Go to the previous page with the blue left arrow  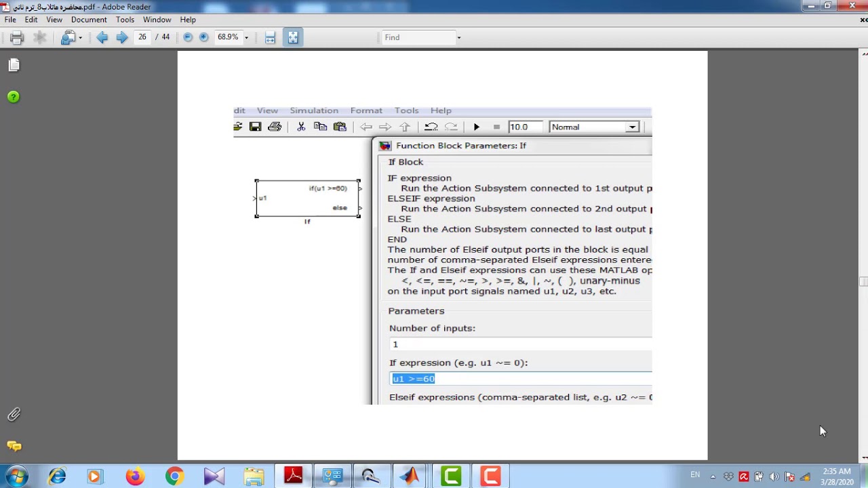click(102, 38)
